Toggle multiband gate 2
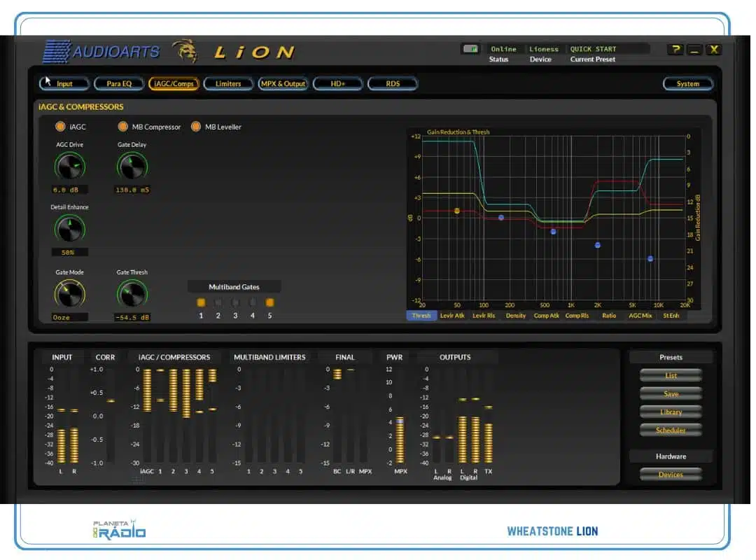The height and width of the screenshot is (560, 756). [x=218, y=302]
